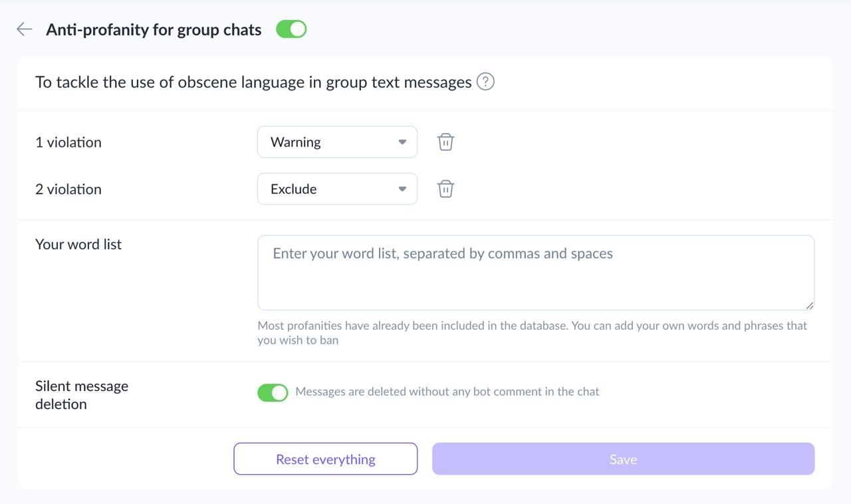
Task: Click the caret arrow in the Exclude dropdown
Action: 402,189
